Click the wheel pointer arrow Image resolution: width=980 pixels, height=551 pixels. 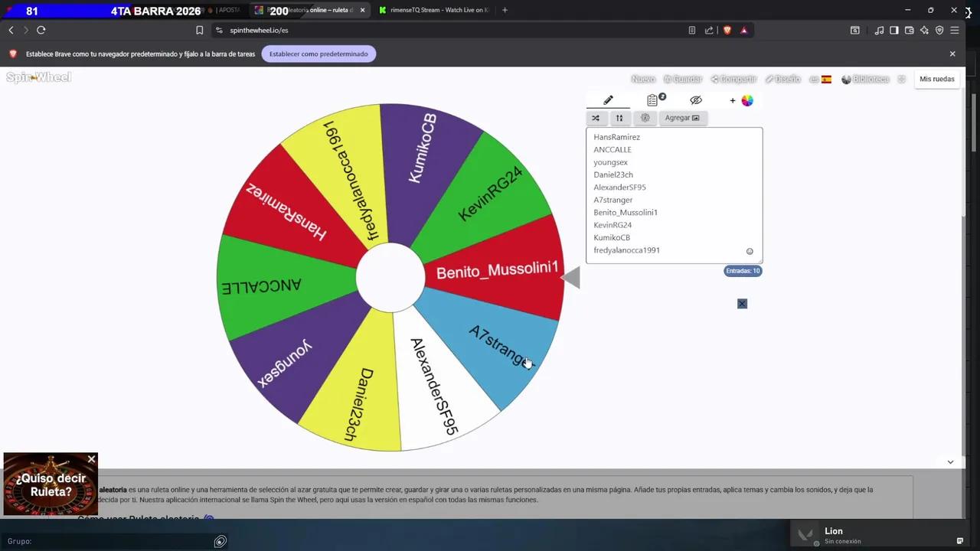point(571,278)
